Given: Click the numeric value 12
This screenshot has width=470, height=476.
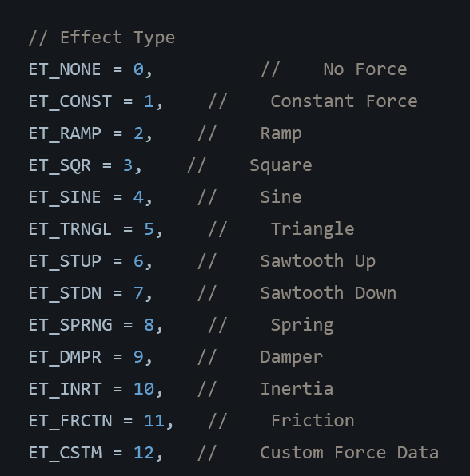Looking at the screenshot, I should [144, 453].
